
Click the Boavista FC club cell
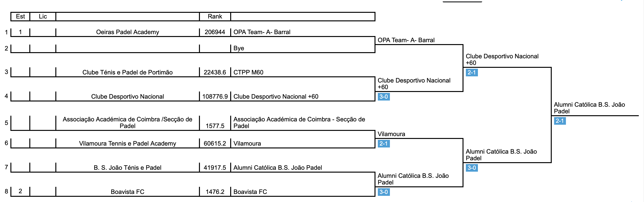point(128,192)
